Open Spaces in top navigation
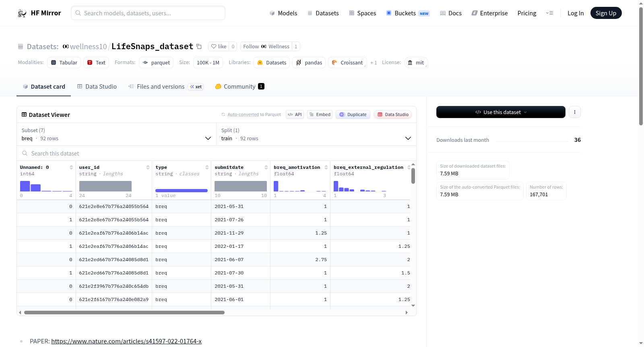Image resolution: width=644 pixels, height=347 pixels. pyautogui.click(x=362, y=13)
